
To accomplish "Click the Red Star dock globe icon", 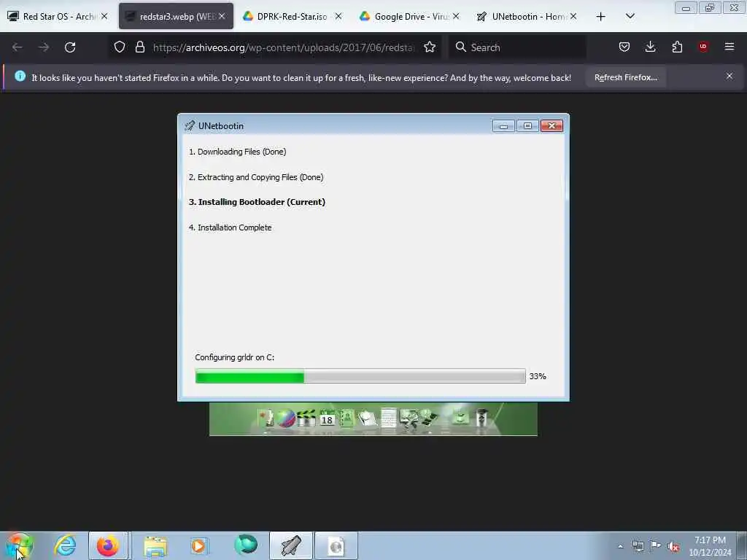I will click(x=286, y=419).
